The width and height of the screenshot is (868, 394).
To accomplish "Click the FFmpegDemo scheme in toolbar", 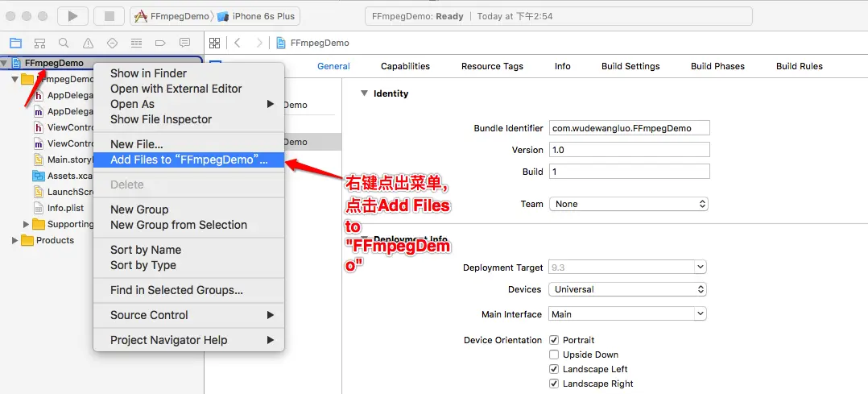I will (172, 16).
